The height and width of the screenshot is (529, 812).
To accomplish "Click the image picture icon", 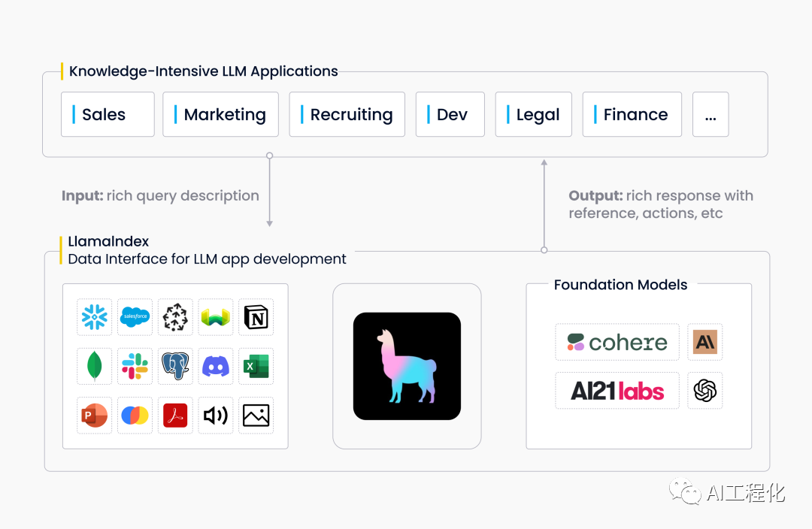I will click(x=256, y=415).
